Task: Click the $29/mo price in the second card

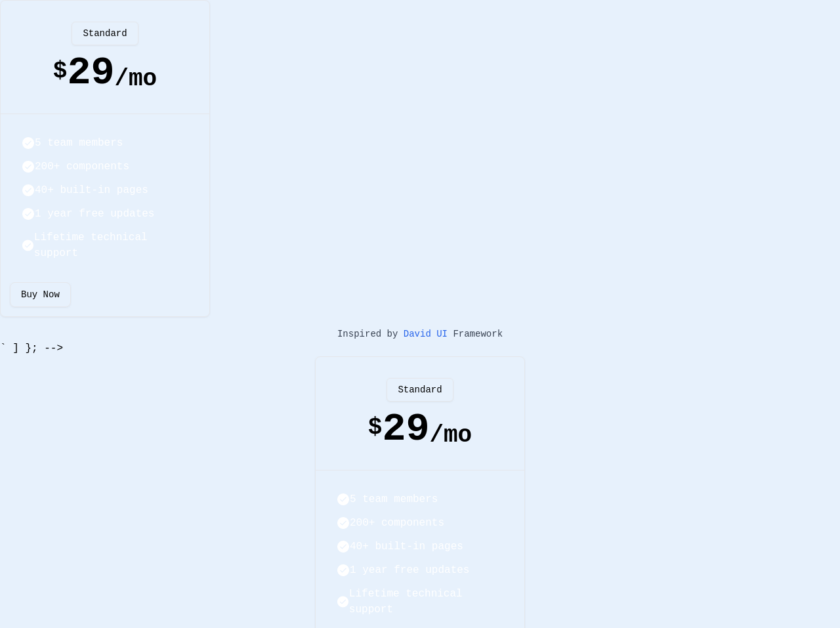Action: [420, 429]
